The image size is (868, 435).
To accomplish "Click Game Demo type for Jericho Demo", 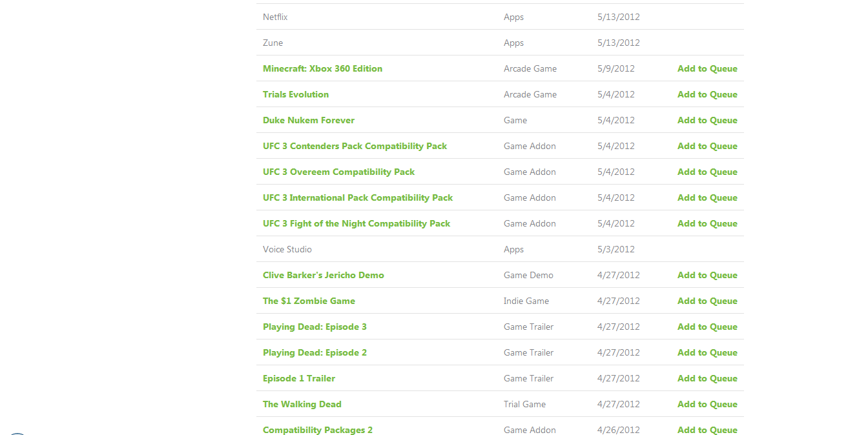I will 528,275.
